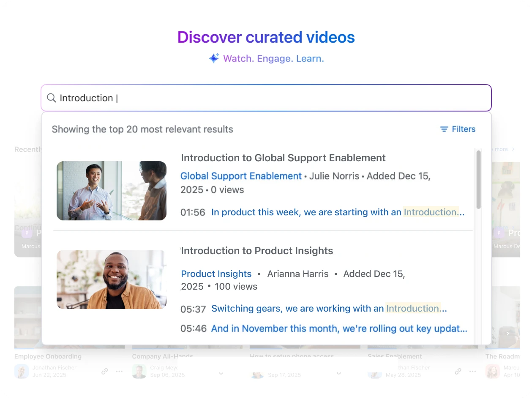Open the Product Insights channel link
Screen dimensions: 532x399
point(216,274)
